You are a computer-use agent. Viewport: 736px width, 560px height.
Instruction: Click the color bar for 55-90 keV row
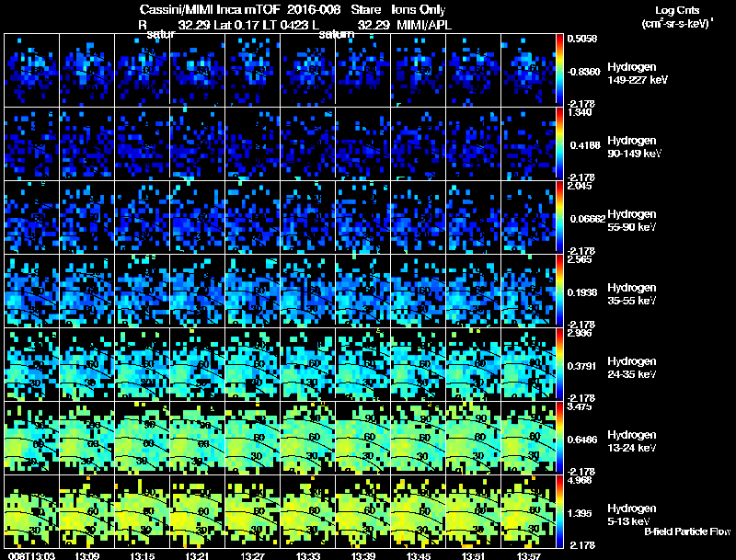[559, 216]
